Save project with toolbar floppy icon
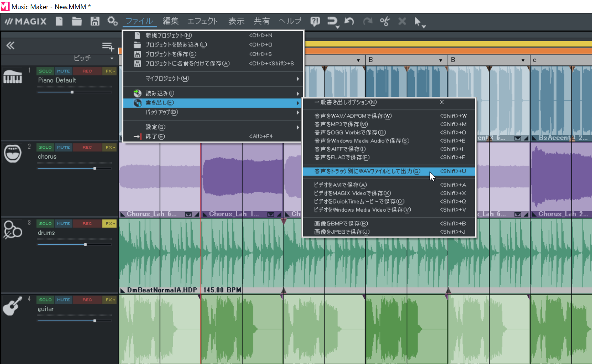Screen dimensions: 592x364 pos(95,21)
